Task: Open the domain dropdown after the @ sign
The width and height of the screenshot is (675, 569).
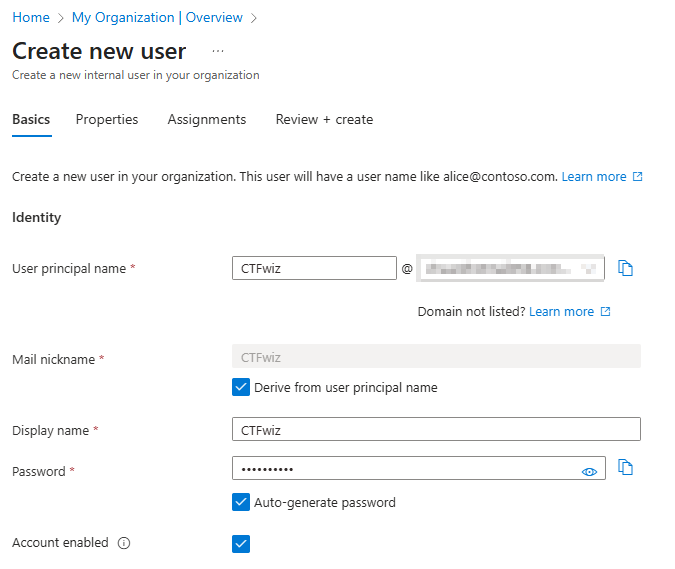Action: tap(510, 268)
